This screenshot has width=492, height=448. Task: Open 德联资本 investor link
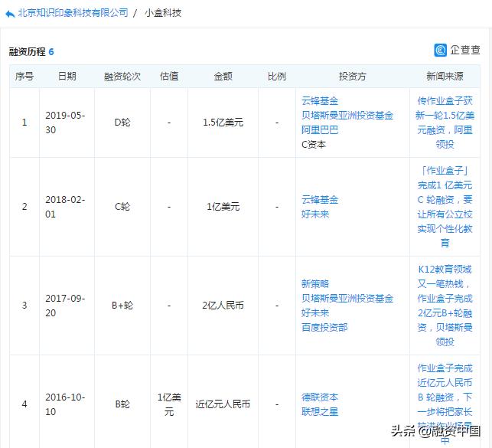(320, 397)
